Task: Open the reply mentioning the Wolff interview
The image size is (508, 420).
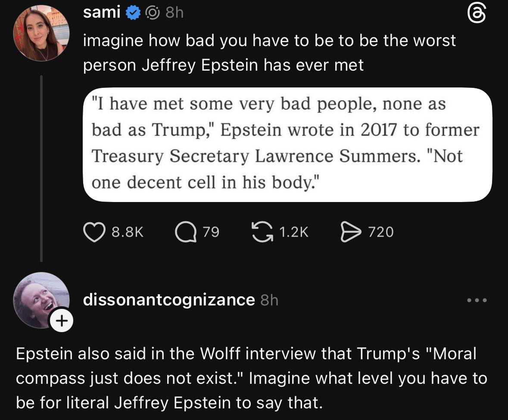Action: pos(251,378)
